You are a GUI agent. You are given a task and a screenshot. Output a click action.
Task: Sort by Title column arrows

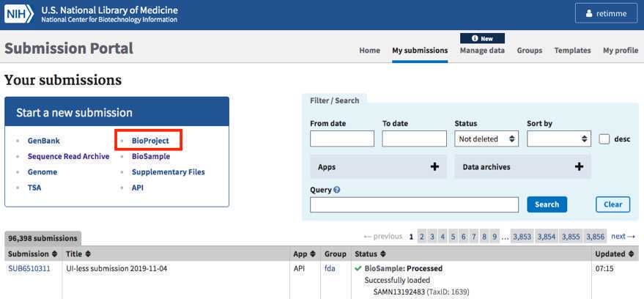[x=88, y=254]
